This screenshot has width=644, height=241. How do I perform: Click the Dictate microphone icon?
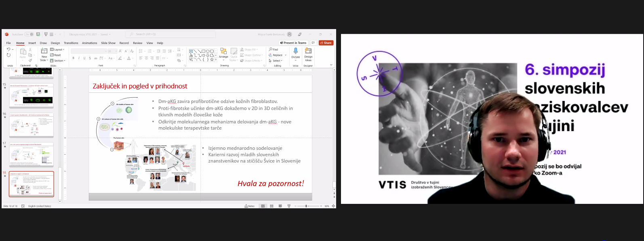(296, 51)
